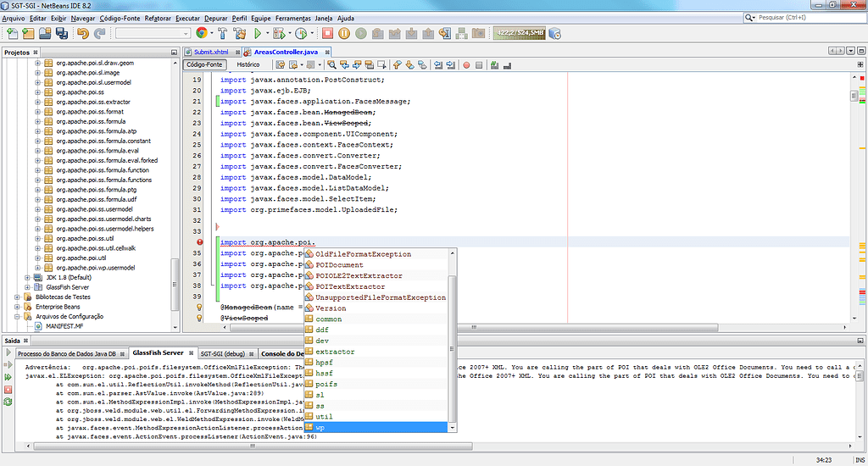Expand the Bibliotecas de Testes node

17,297
